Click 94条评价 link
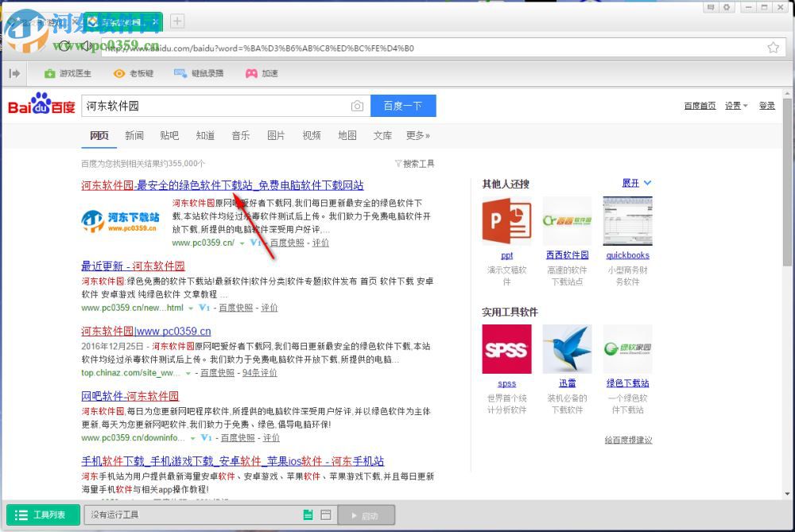Image resolution: width=795 pixels, height=532 pixels. (x=260, y=373)
